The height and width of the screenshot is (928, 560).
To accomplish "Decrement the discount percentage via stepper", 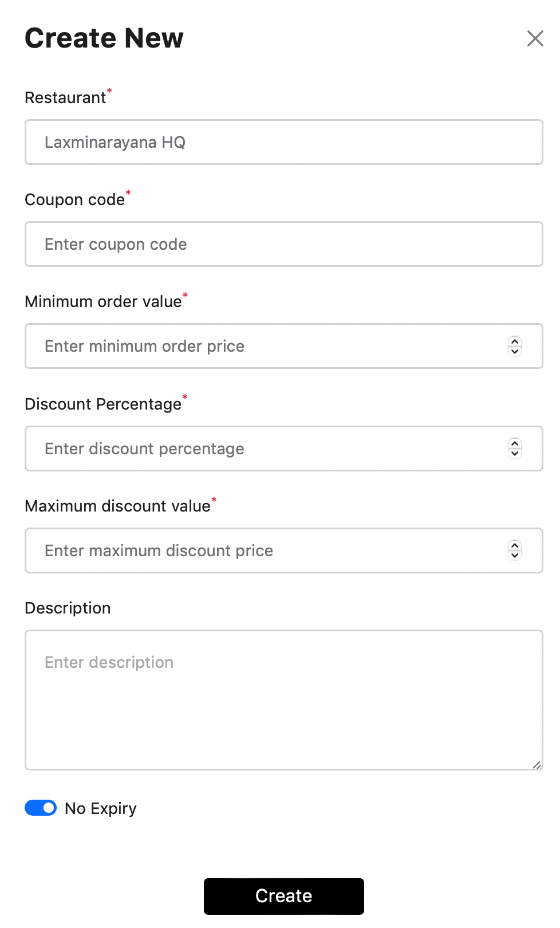I will [x=514, y=453].
